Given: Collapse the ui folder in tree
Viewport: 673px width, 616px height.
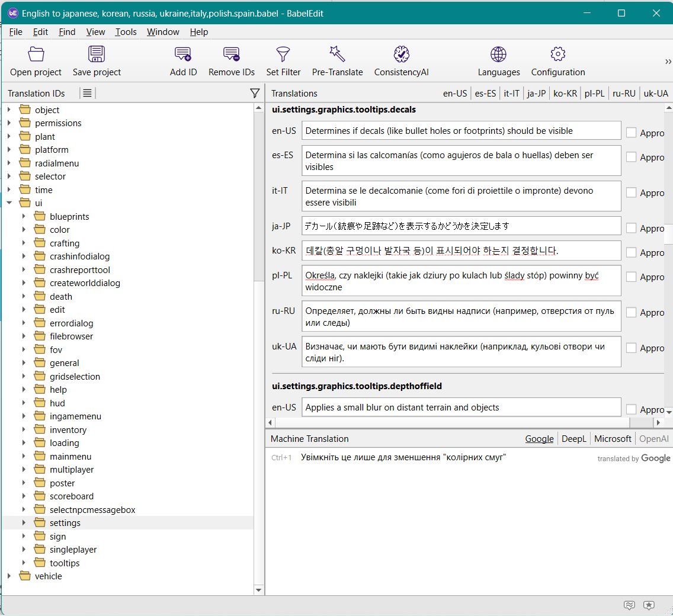Looking at the screenshot, I should pyautogui.click(x=9, y=203).
